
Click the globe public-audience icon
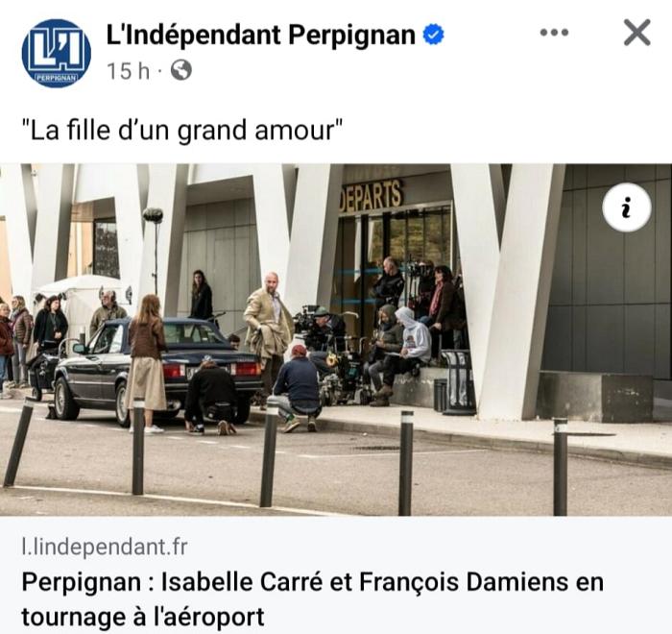click(180, 70)
